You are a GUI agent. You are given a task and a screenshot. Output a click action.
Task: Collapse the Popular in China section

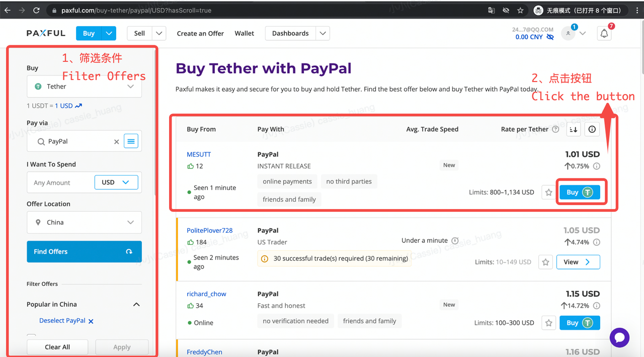[136, 304]
